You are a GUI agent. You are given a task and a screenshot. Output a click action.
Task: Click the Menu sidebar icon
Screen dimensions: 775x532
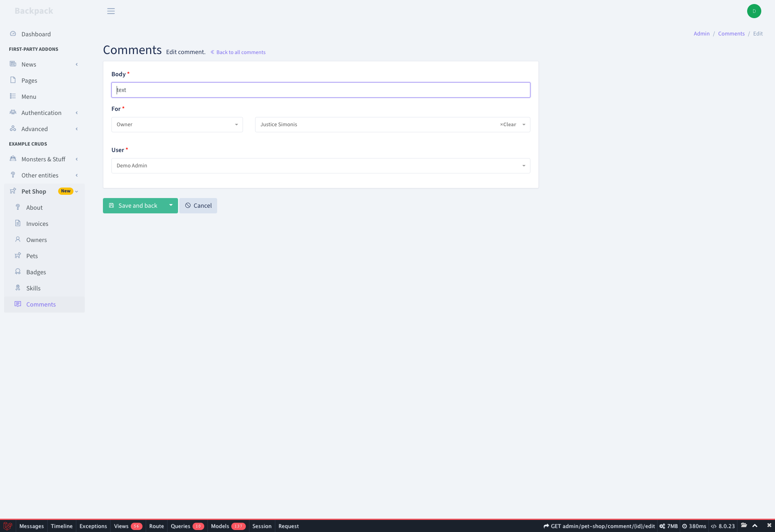[x=13, y=96]
